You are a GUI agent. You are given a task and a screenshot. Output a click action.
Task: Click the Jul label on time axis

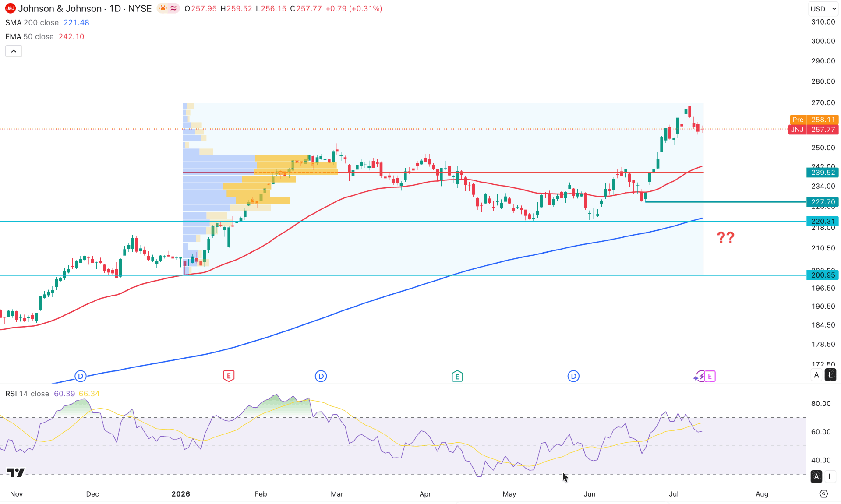[x=674, y=494]
